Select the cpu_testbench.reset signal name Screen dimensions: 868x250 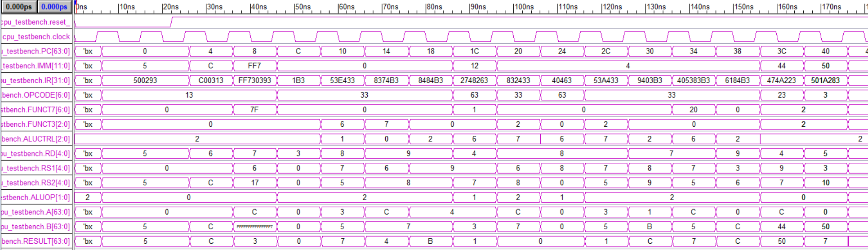click(36, 22)
